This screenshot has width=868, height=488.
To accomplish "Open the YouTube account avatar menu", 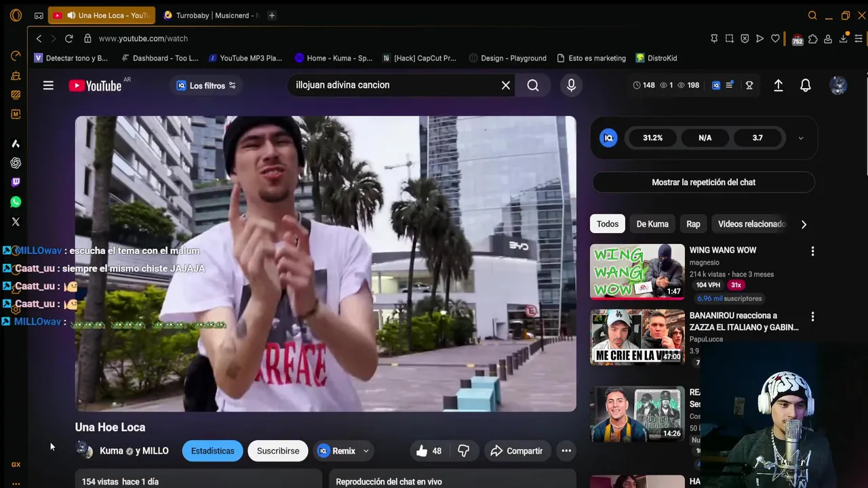I will pyautogui.click(x=838, y=85).
